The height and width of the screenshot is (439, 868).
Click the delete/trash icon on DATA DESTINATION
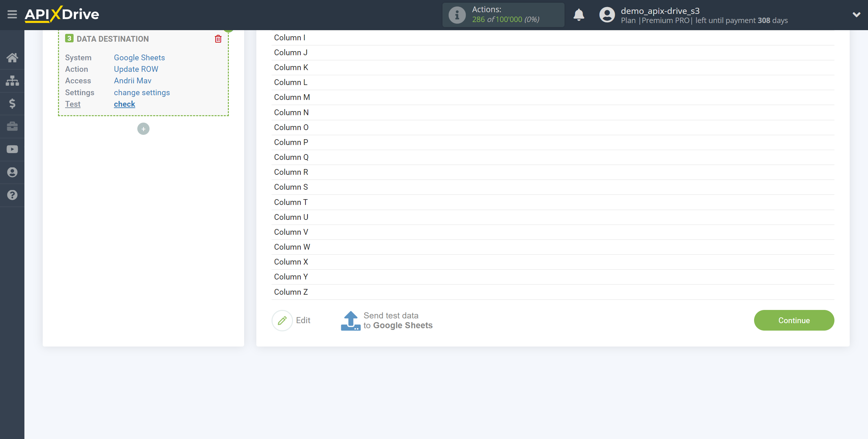(x=218, y=39)
